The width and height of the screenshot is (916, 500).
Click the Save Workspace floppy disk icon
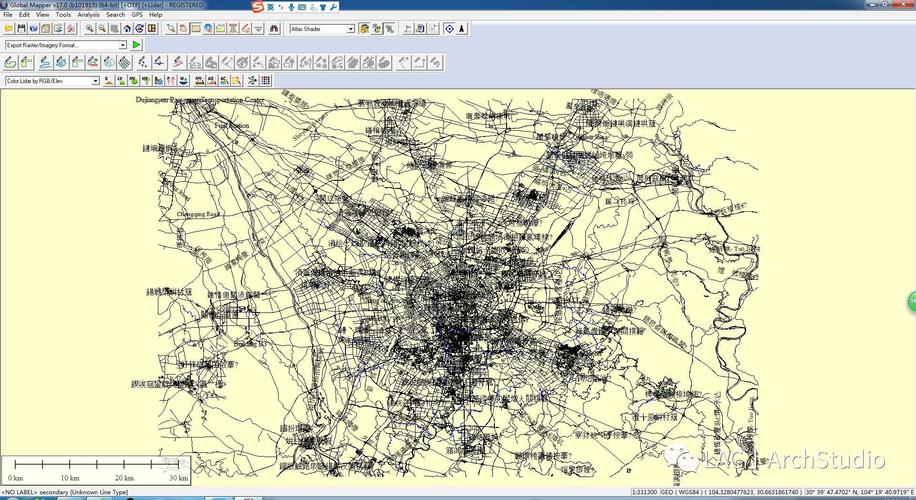pos(22,29)
